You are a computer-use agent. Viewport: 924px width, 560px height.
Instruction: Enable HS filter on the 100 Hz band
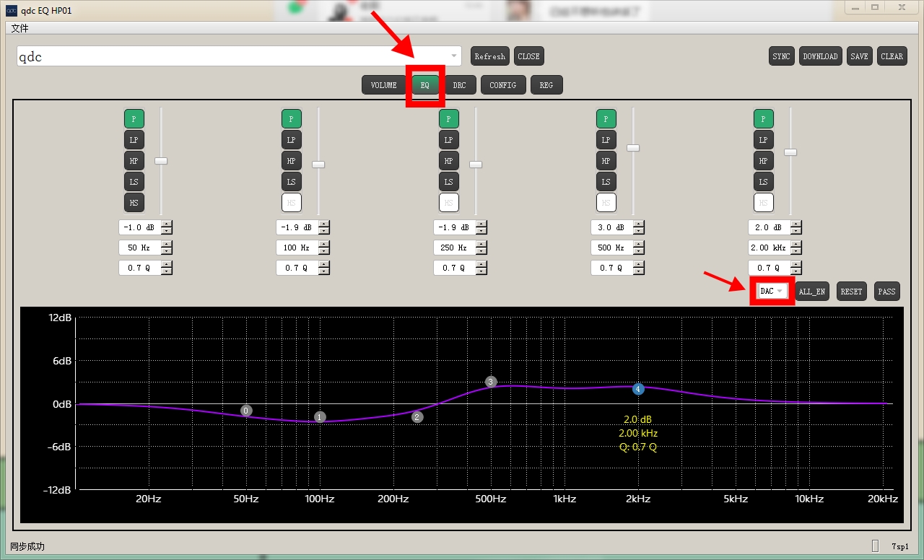[x=291, y=203]
